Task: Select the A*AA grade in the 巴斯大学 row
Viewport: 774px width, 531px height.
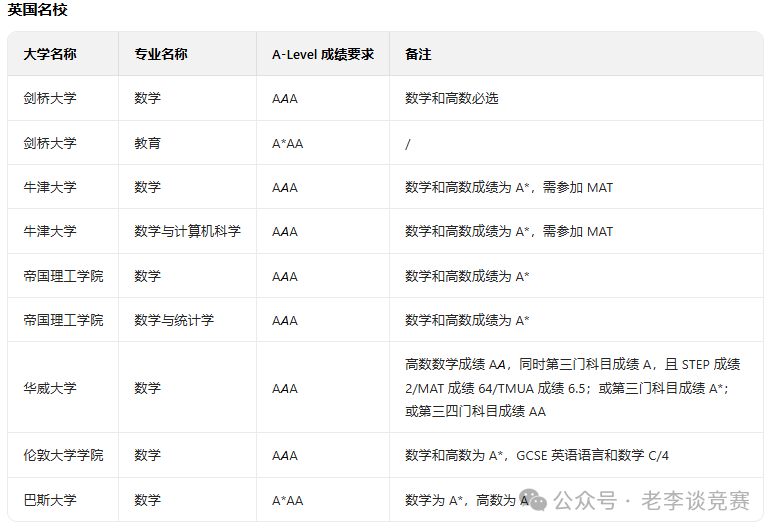Action: coord(287,500)
